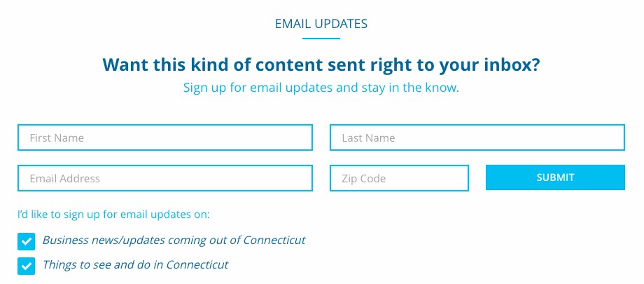Click the 'Last Name' placeholder text
The width and height of the screenshot is (644, 284).
368,138
